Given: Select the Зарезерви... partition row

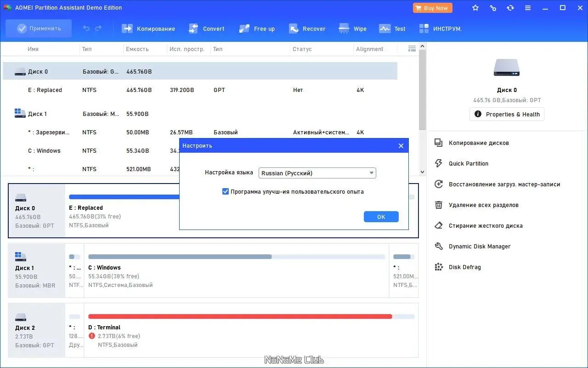Looking at the screenshot, I should 200,132.
